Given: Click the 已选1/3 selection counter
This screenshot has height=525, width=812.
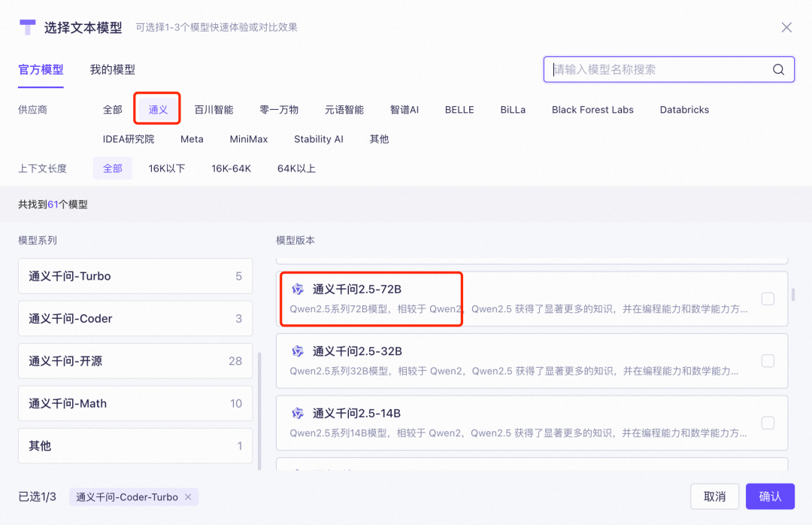Looking at the screenshot, I should click(x=38, y=496).
